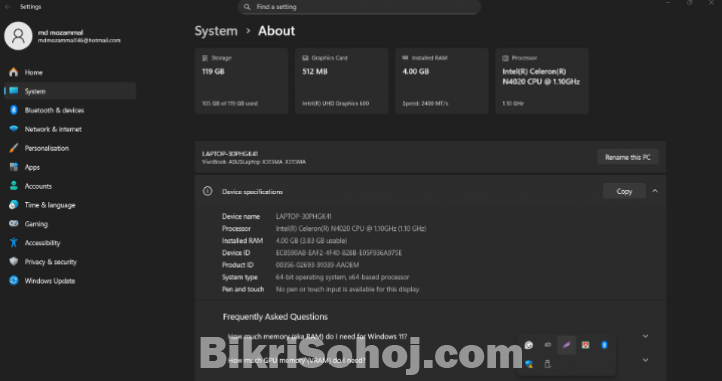Click the Accounts person icon in sidebar
The height and width of the screenshot is (381, 722).
14,186
